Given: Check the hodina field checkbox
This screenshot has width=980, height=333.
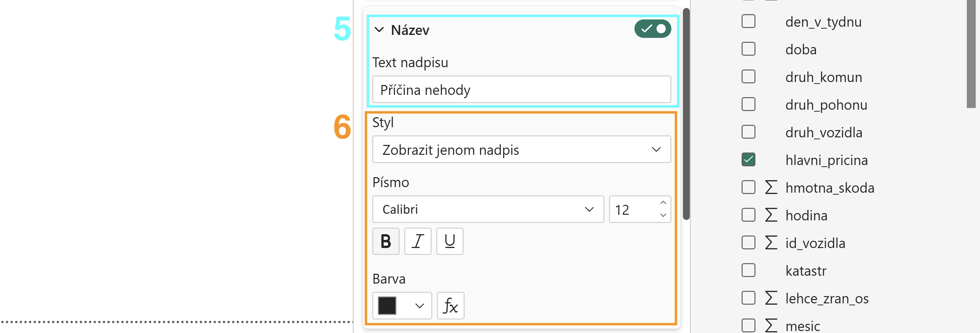Looking at the screenshot, I should (748, 215).
